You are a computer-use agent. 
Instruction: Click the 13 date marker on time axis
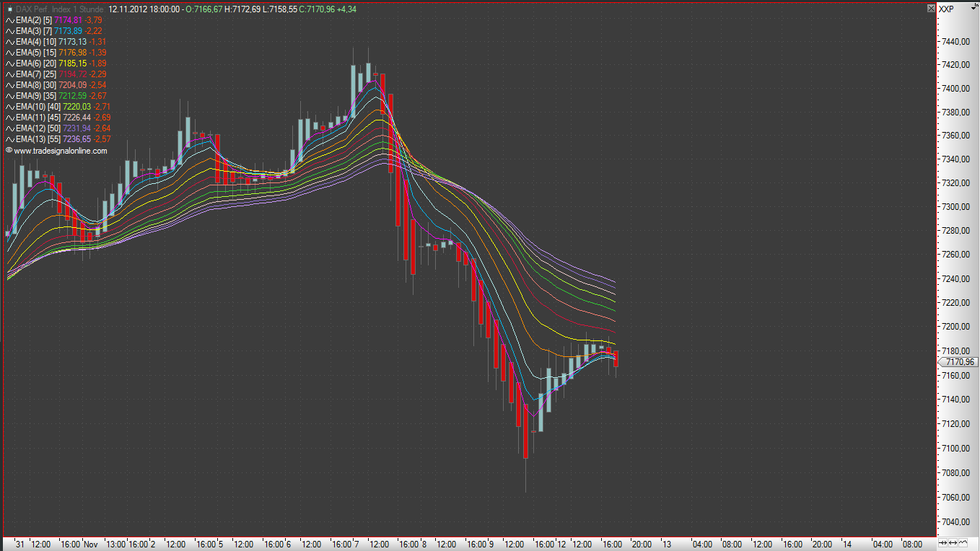tap(667, 544)
